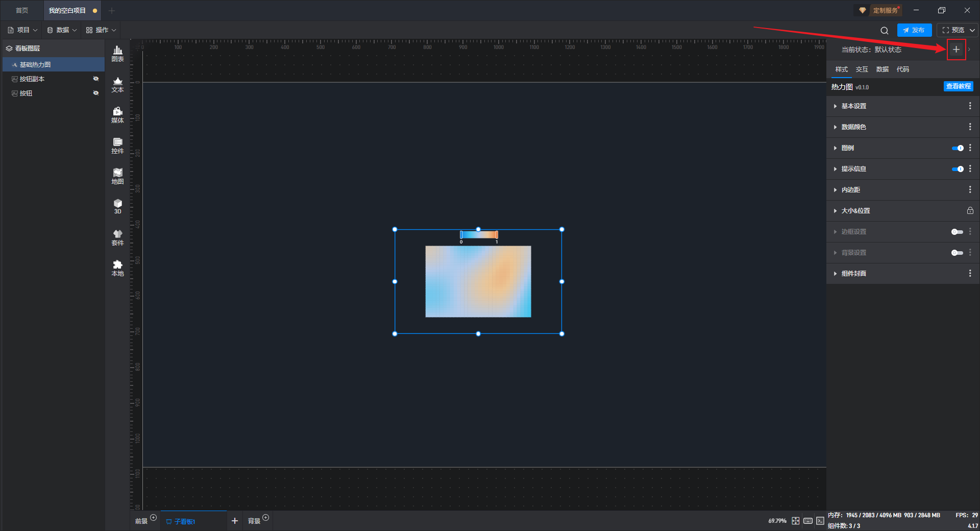
Task: Open more options for 基本设置
Action: 970,106
